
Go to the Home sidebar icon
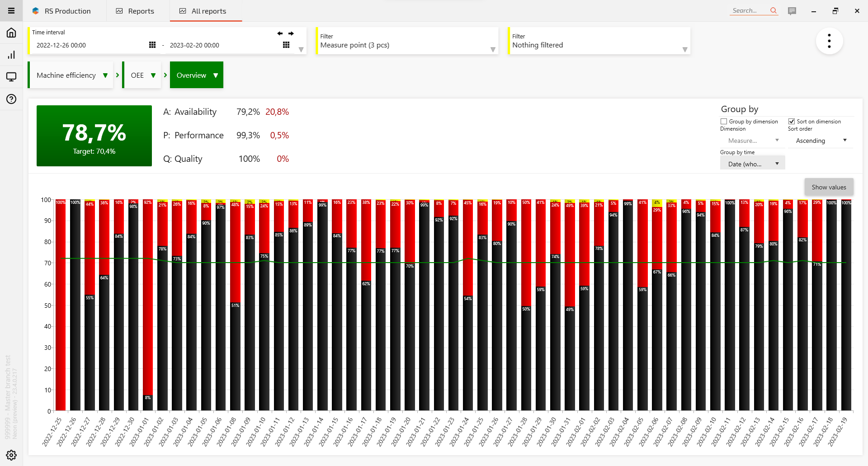11,33
